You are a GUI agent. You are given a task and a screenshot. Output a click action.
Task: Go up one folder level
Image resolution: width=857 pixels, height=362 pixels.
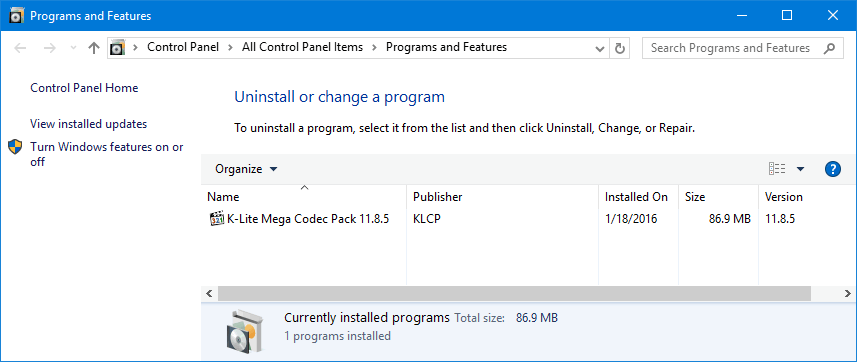(93, 48)
